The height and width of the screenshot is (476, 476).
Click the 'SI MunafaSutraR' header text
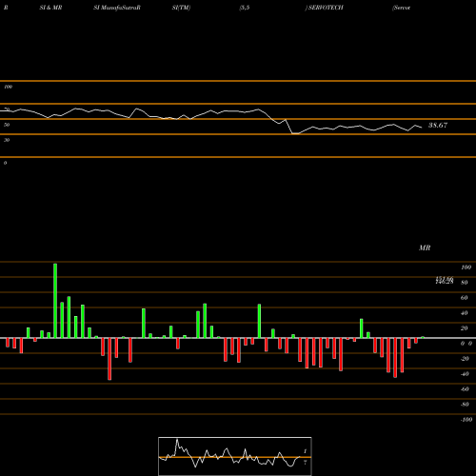(117, 8)
